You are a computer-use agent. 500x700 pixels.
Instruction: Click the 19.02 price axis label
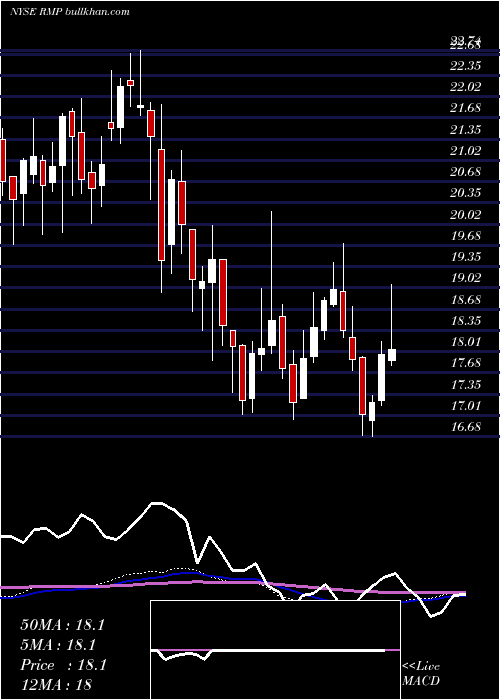[466, 278]
